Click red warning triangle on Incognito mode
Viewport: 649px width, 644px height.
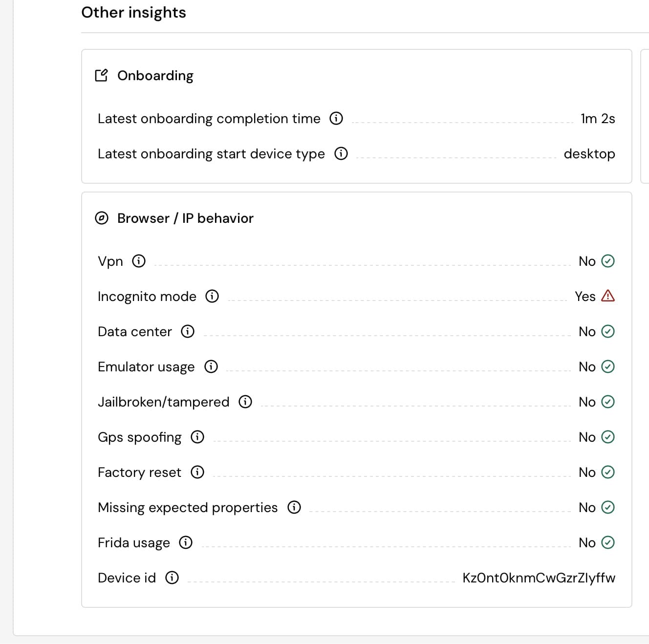coord(608,296)
